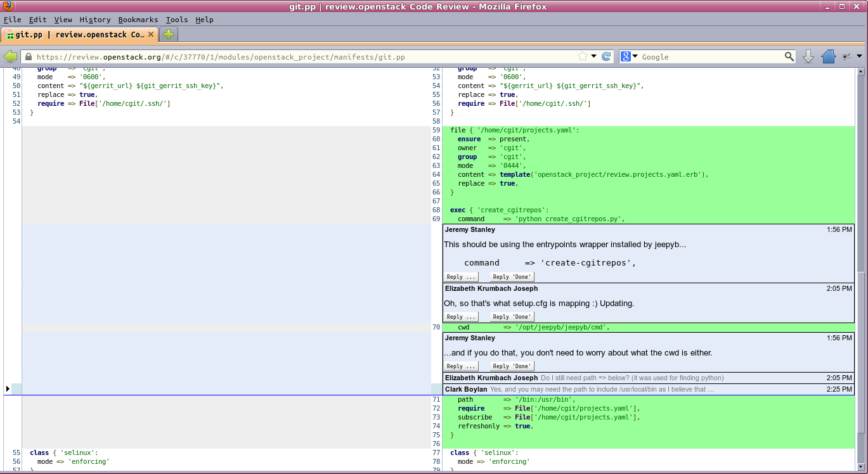Click the magnifier icon in the search box
868x474 pixels.
coord(789,56)
